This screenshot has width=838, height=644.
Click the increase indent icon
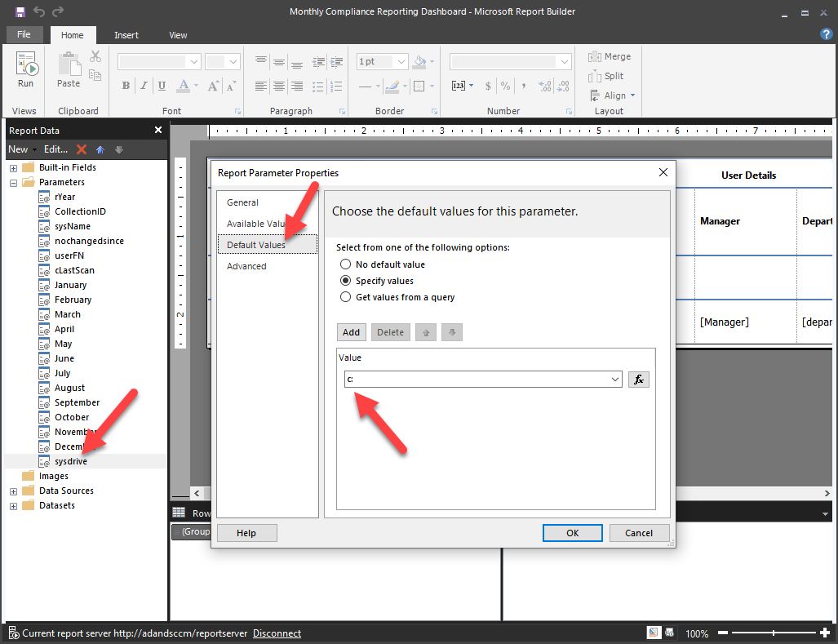(336, 62)
